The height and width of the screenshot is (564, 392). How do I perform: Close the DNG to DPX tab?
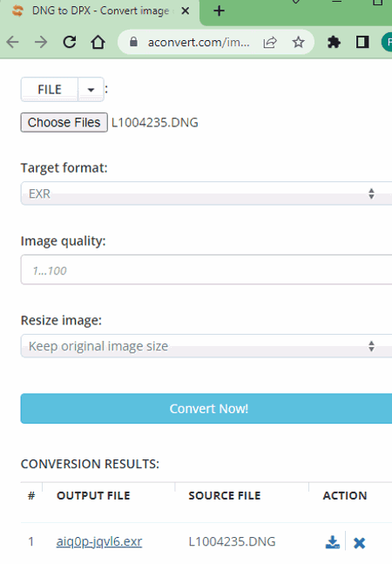[186, 11]
